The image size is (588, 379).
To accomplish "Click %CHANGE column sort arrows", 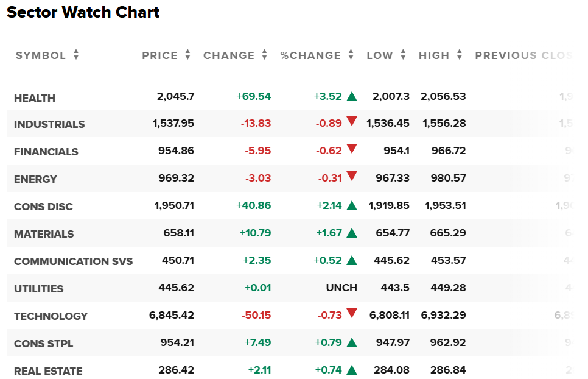I will (351, 55).
